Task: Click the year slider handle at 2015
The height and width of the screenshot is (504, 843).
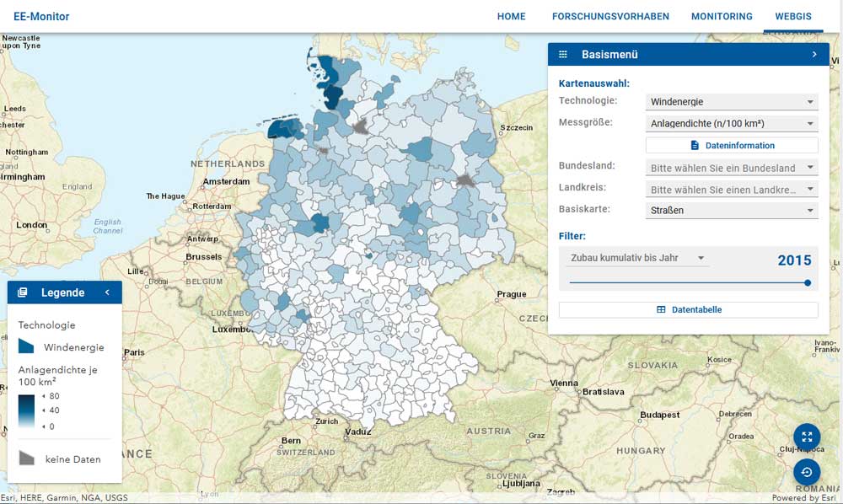Action: click(808, 283)
